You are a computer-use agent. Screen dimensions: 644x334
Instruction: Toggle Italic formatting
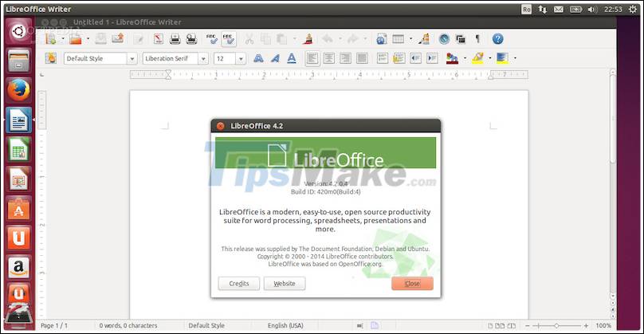[x=275, y=58]
